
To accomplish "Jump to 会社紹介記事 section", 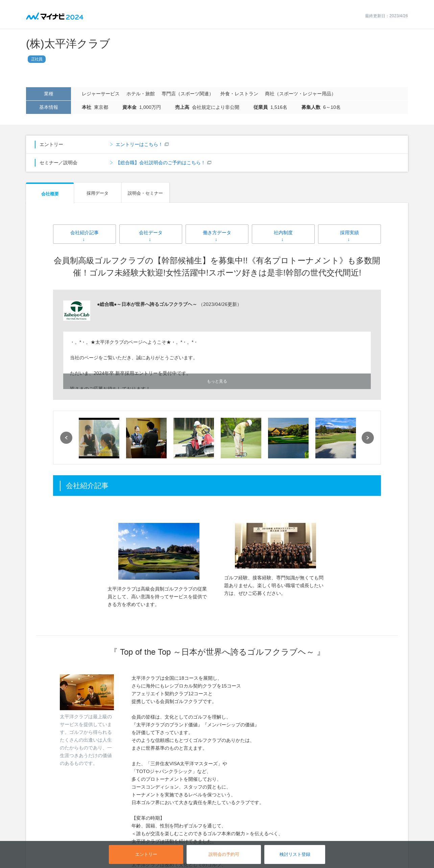I will [85, 234].
